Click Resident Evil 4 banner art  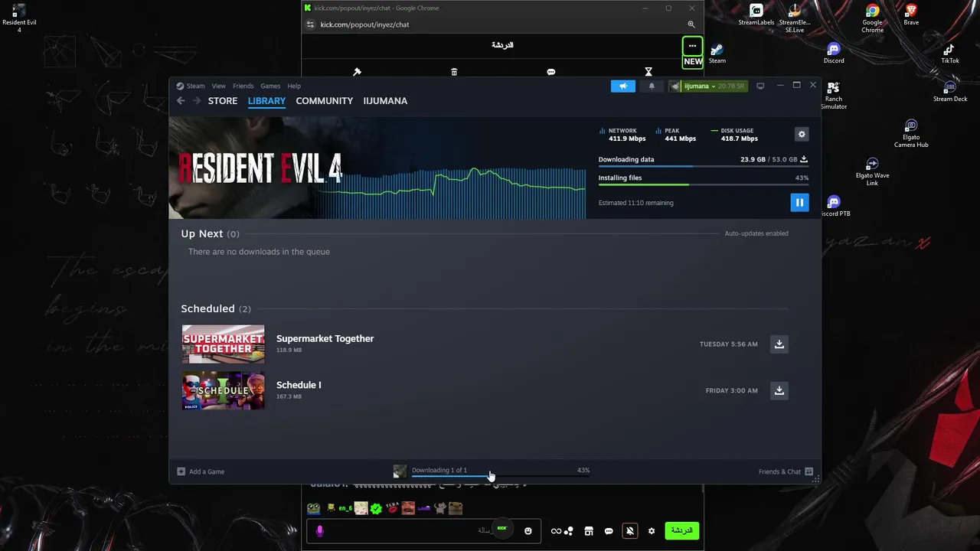click(x=259, y=168)
